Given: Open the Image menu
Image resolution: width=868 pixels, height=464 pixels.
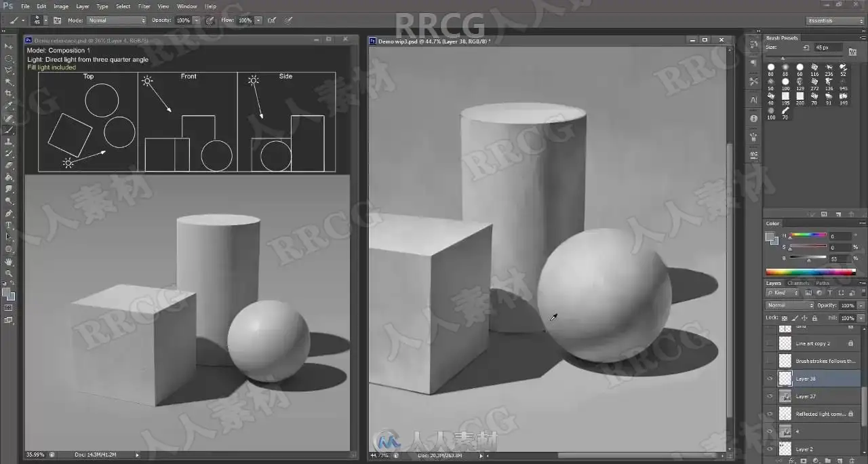Looking at the screenshot, I should tap(61, 6).
